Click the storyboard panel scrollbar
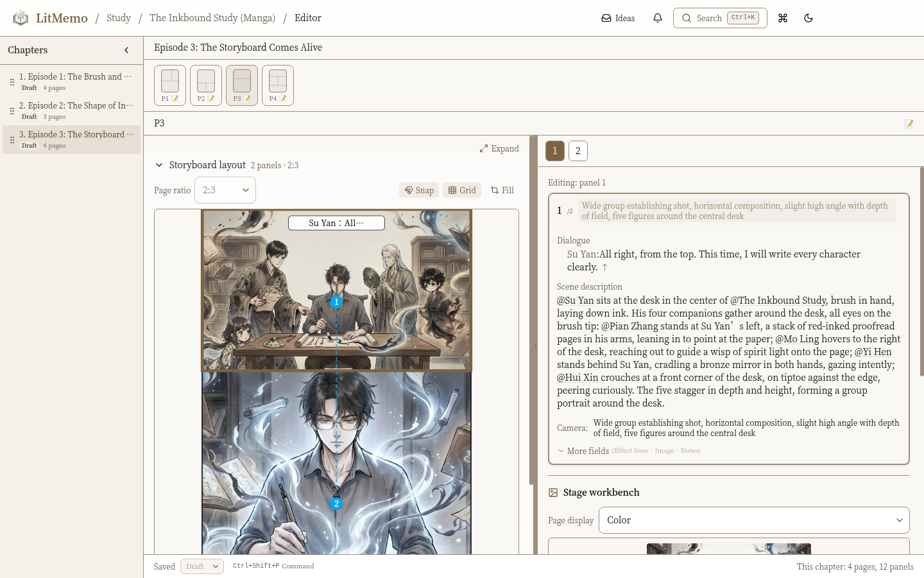This screenshot has height=578, width=924. click(x=531, y=310)
